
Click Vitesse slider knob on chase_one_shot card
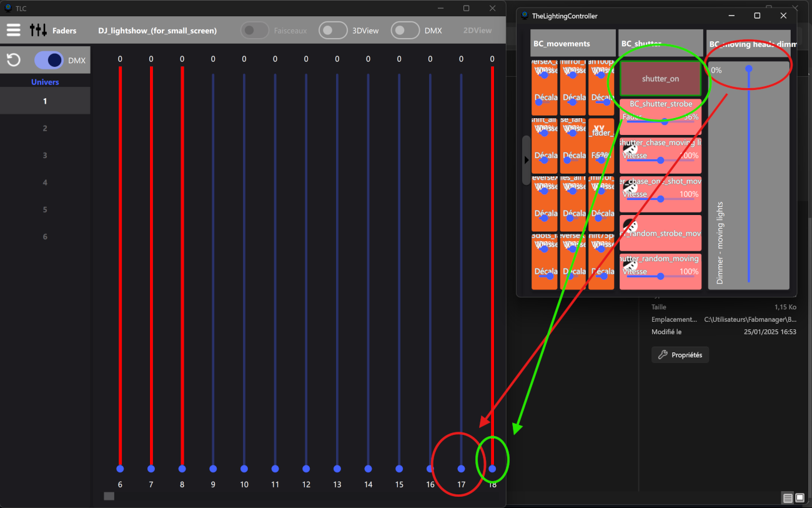pos(661,199)
